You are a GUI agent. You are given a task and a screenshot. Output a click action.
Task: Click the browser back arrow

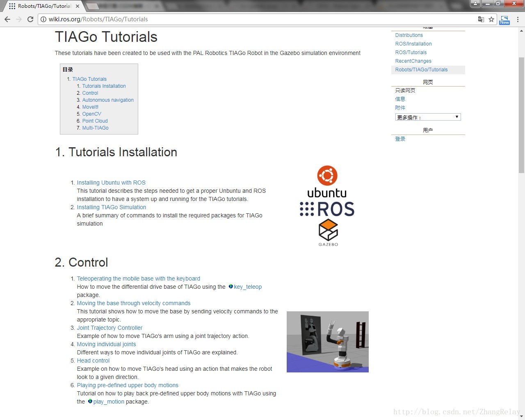(x=7, y=19)
